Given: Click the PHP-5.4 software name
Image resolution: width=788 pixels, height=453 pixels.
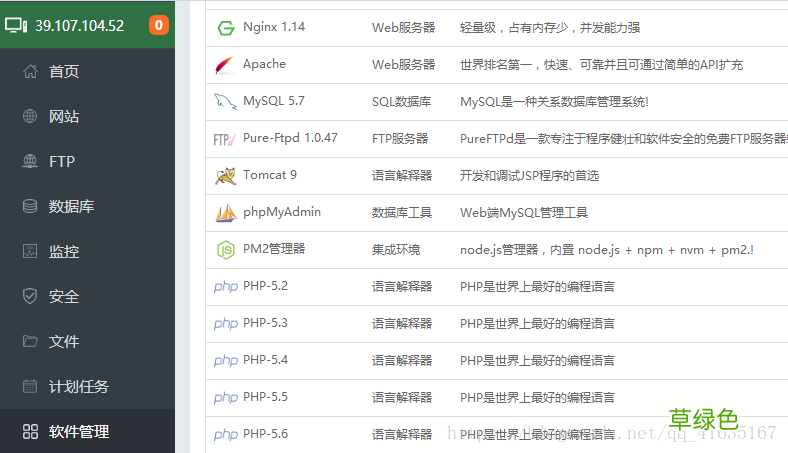Looking at the screenshot, I should pos(265,359).
